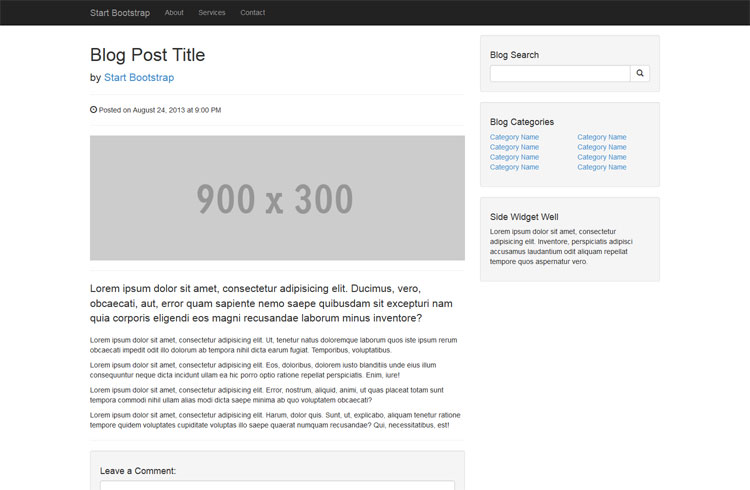Image resolution: width=750 pixels, height=490 pixels.
Task: Focus the Blog Search text field
Action: click(x=559, y=73)
